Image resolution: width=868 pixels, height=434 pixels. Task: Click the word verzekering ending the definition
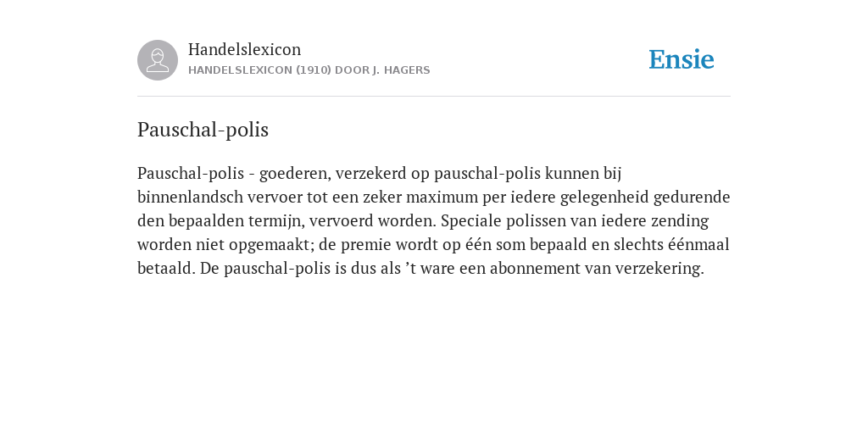click(x=659, y=269)
